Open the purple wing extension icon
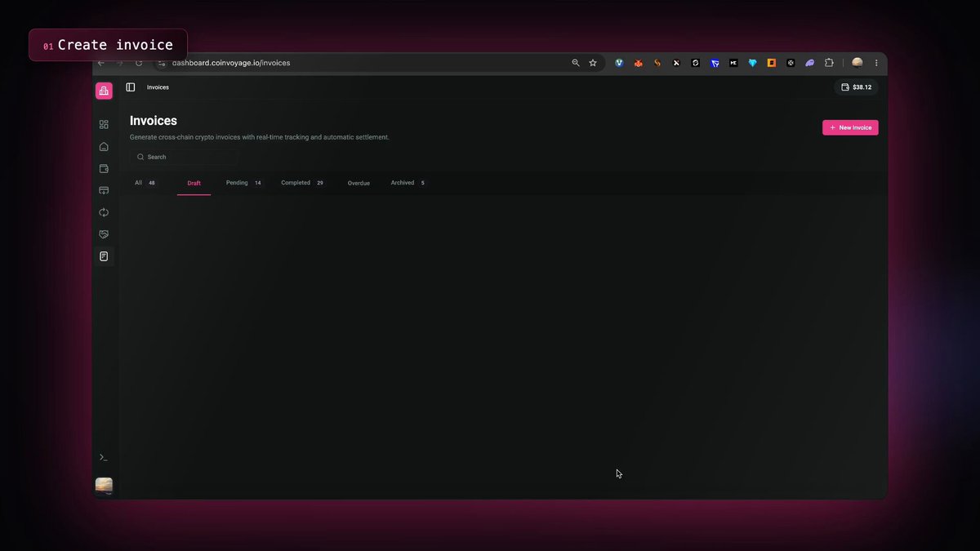The height and width of the screenshot is (551, 980). click(809, 63)
